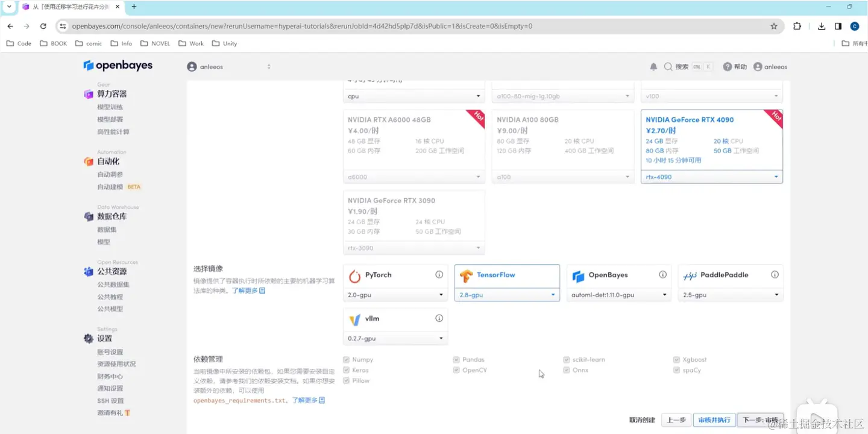Open 模型部署 in sidebar
This screenshot has height=434, width=868.
pos(110,119)
